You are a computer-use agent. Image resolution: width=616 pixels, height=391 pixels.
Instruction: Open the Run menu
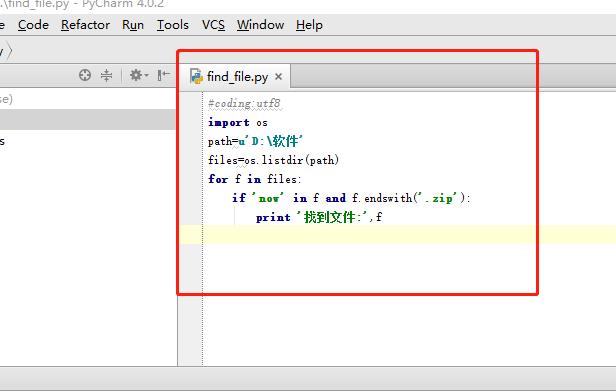(133, 25)
